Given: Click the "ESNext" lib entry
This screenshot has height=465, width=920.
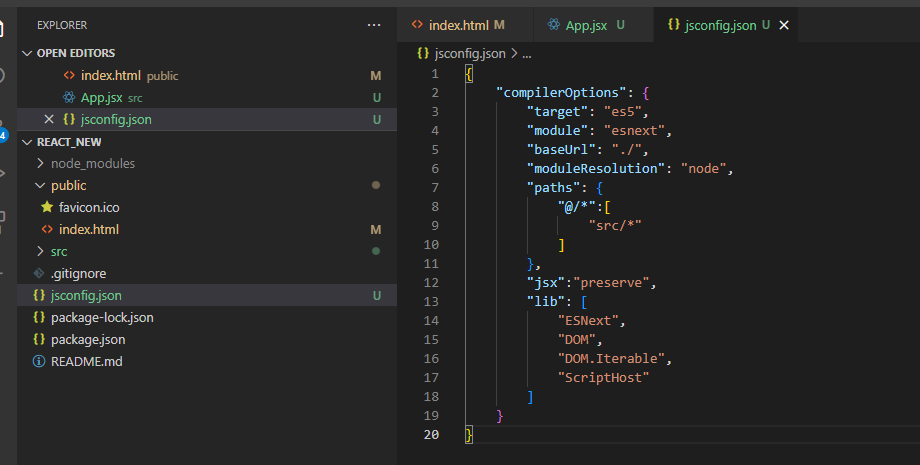Looking at the screenshot, I should (588, 321).
